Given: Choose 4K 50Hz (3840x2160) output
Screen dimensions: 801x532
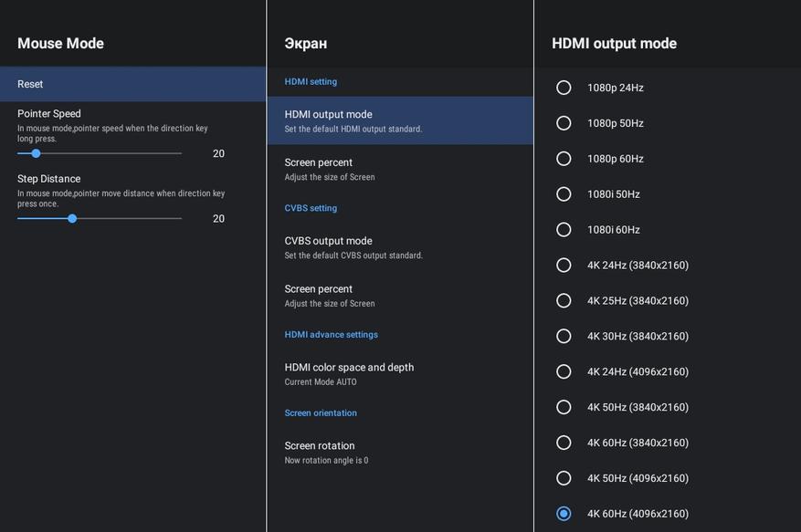Looking at the screenshot, I should point(564,407).
